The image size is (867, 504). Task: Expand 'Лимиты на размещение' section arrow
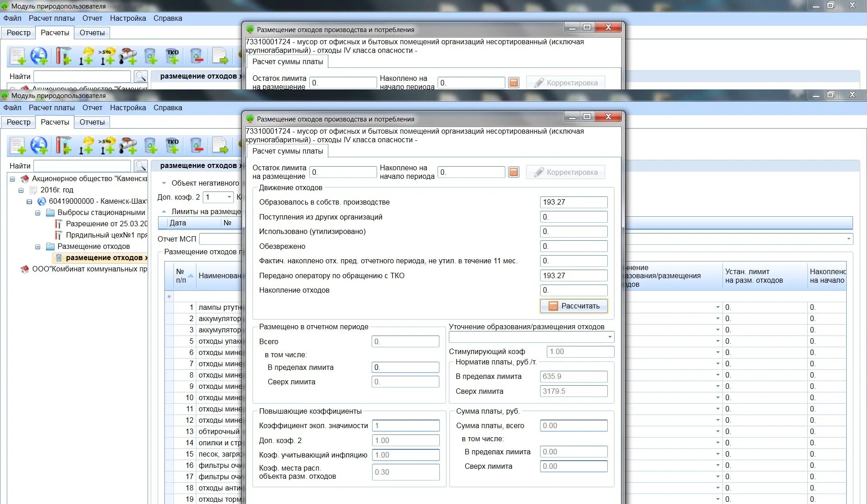164,211
